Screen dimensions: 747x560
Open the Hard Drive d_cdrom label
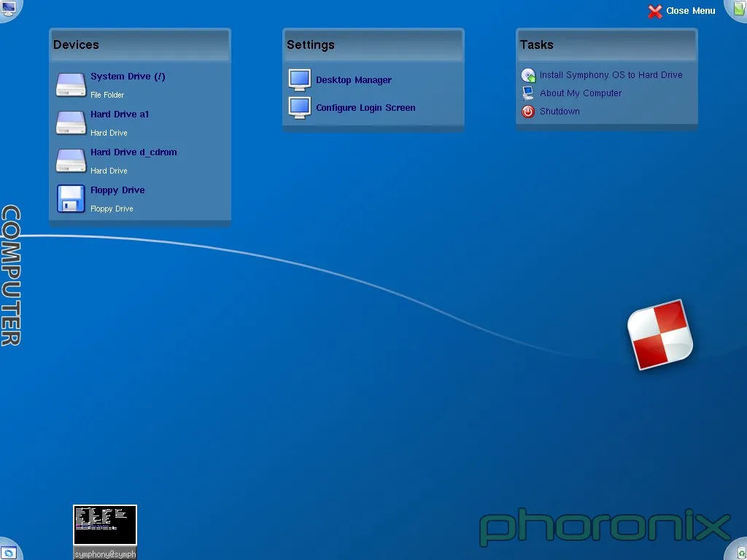tap(134, 152)
